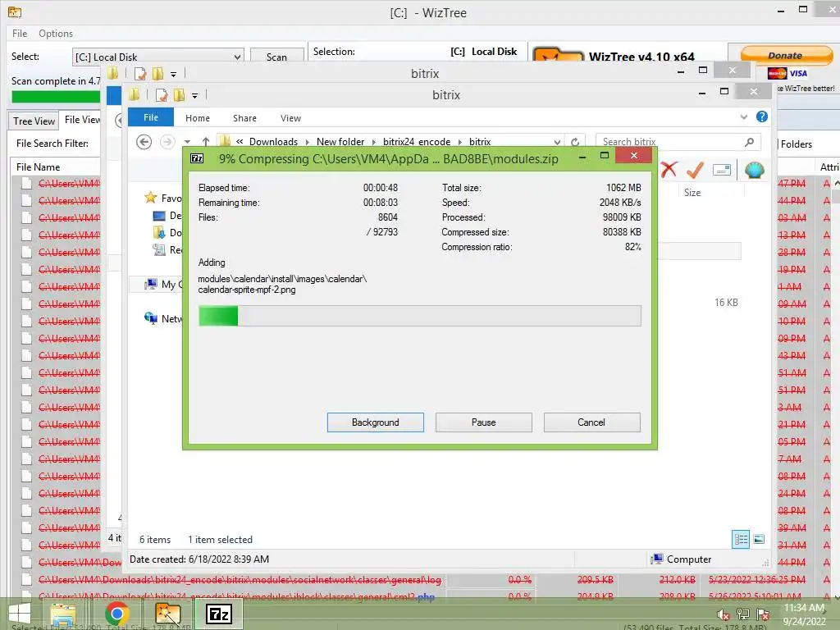Go forward with the Explorer forward arrow
Screen dimensions: 840x630
pyautogui.click(x=167, y=142)
